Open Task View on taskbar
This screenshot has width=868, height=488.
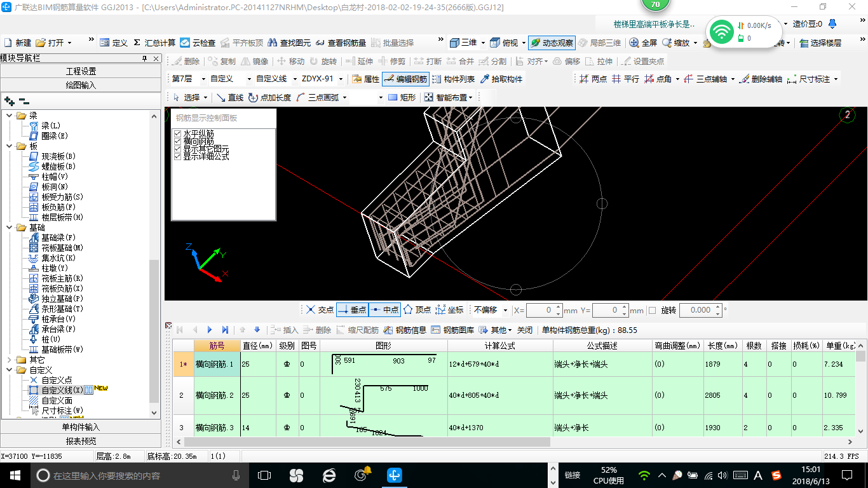point(264,475)
